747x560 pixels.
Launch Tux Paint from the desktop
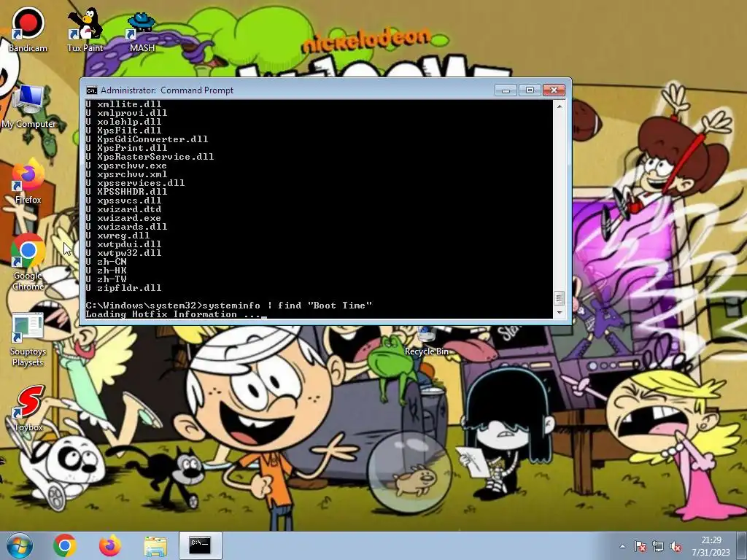point(85,29)
